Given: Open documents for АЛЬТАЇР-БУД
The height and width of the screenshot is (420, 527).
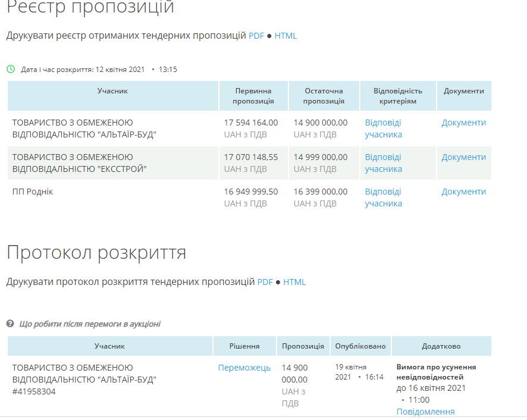Looking at the screenshot, I should point(463,123).
